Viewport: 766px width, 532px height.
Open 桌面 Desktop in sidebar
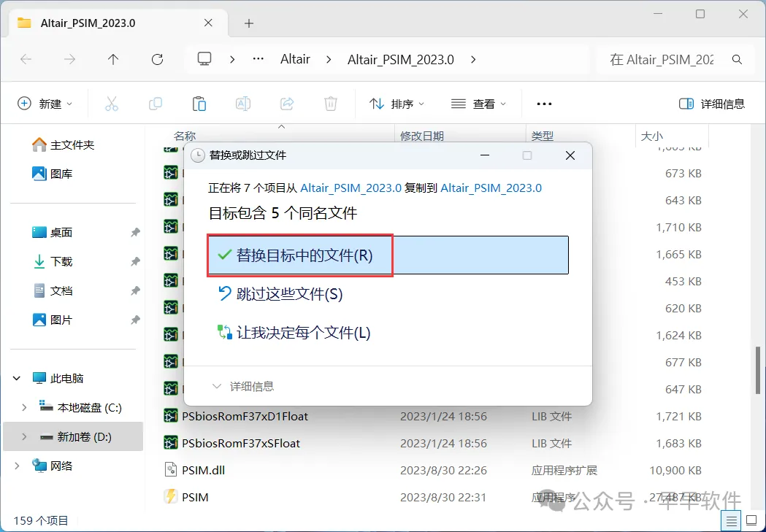(53, 232)
